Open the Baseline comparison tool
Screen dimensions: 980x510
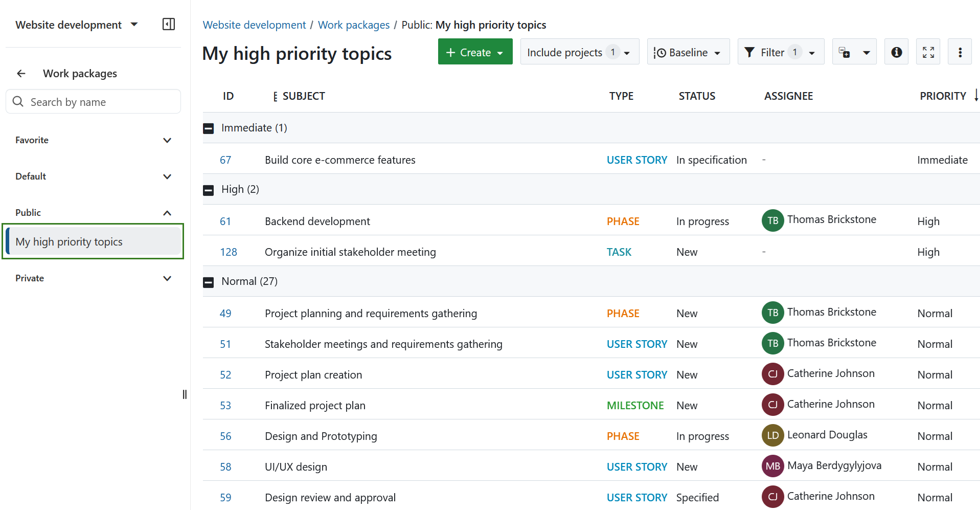point(688,52)
